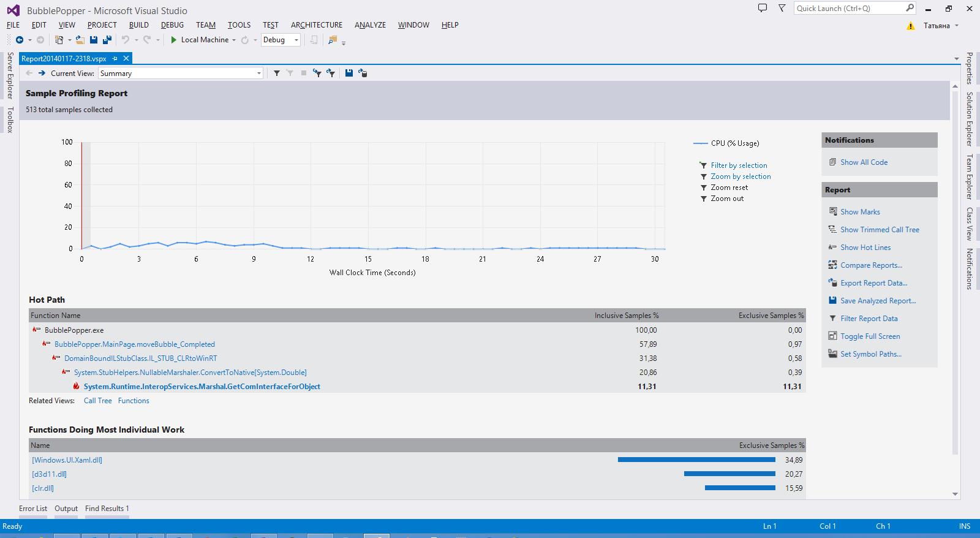The height and width of the screenshot is (538, 980).
Task: Open the Redo history dropdown arrow
Action: coord(158,40)
